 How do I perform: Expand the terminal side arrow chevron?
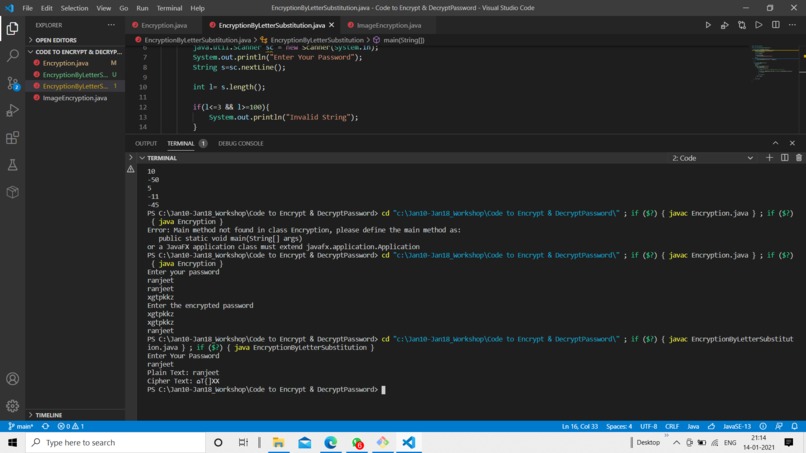pyautogui.click(x=131, y=158)
